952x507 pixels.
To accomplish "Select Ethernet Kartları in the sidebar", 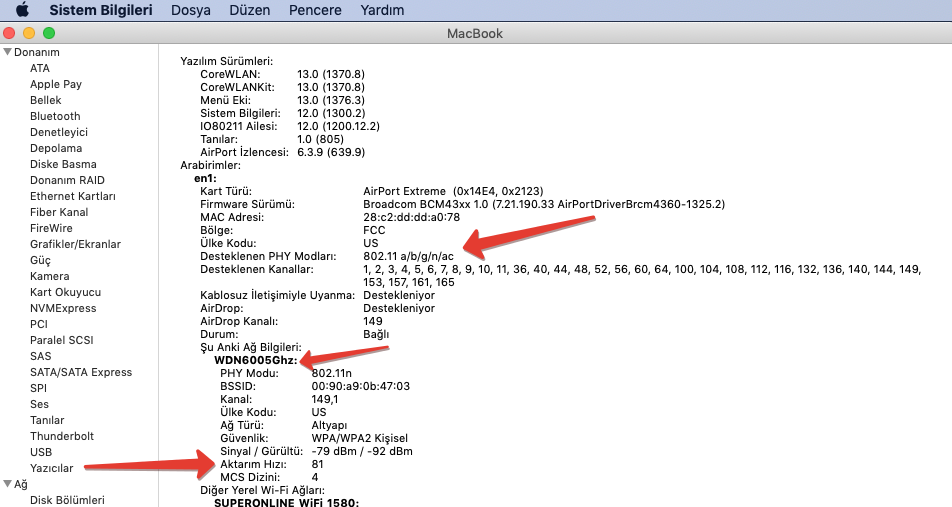I will pos(73,196).
